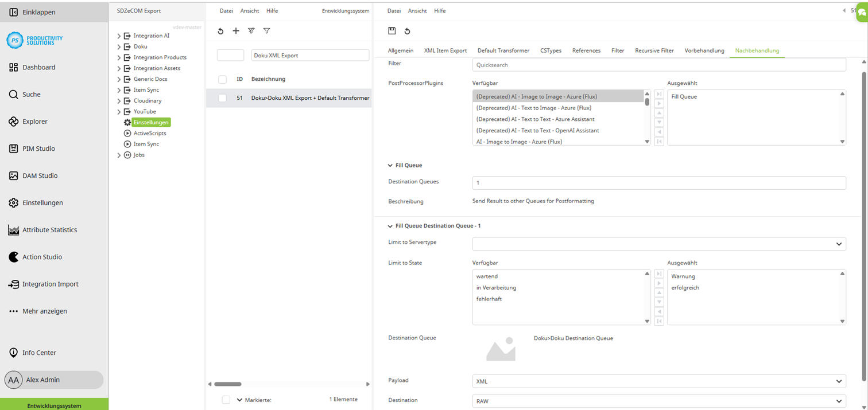
Task: Click the Entwicklungssystem green bar
Action: [54, 405]
